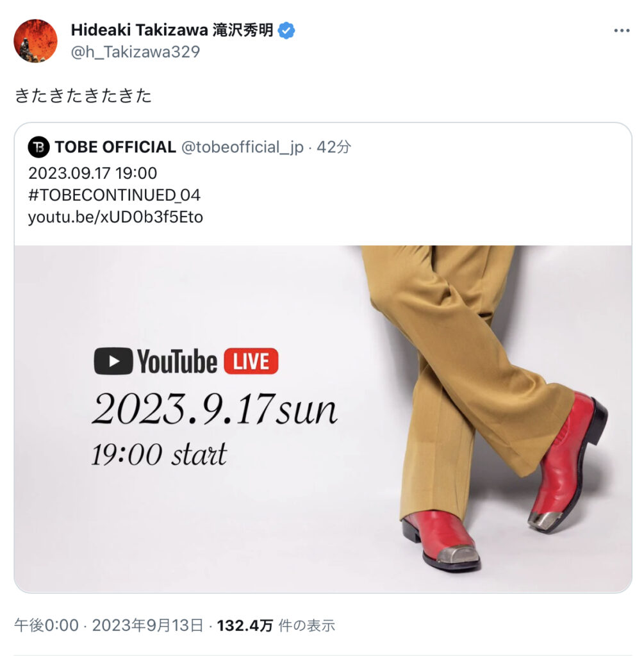Open the #TOBECONTINUED_04 hashtag
This screenshot has width=644, height=656.
tap(114, 195)
